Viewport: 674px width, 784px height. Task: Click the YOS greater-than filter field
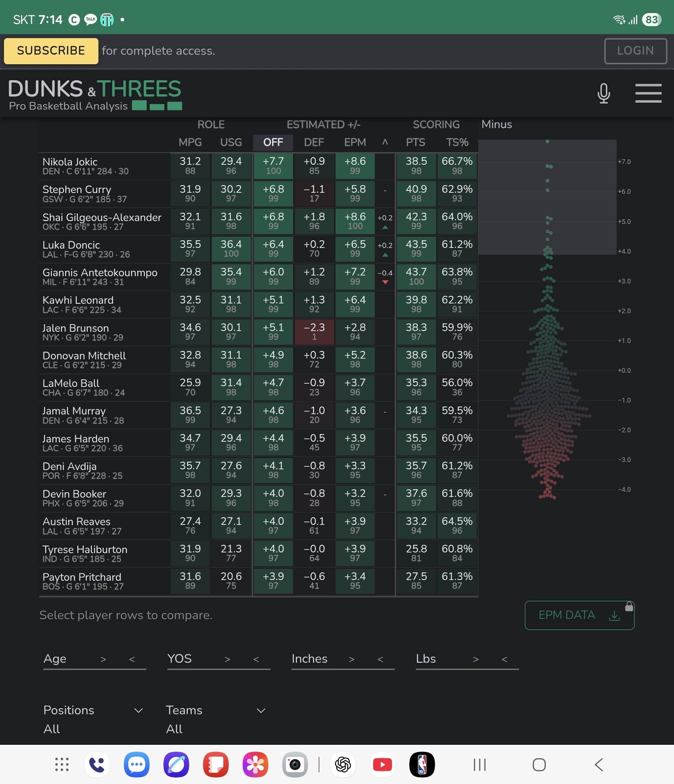point(227,659)
